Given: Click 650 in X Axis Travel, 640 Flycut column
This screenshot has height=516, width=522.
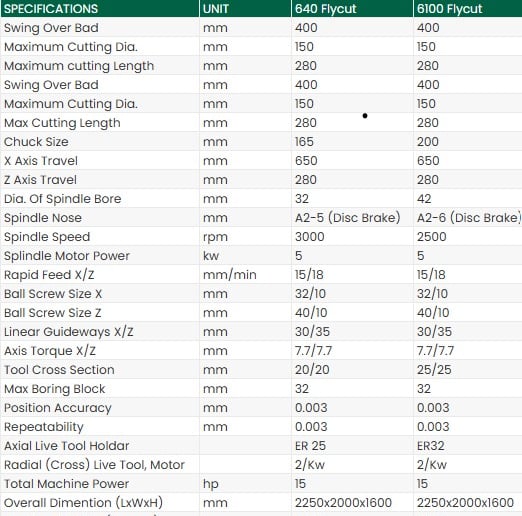Looking at the screenshot, I should pos(306,161).
